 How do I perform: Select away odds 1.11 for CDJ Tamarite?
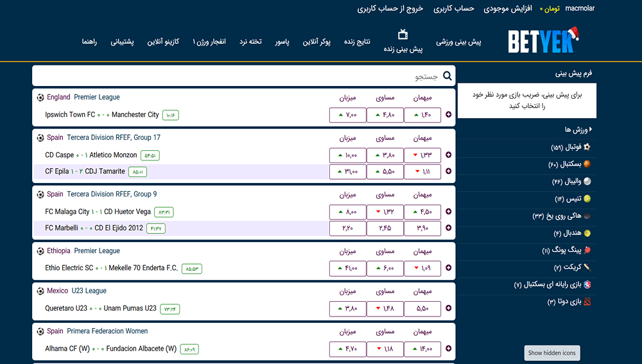coord(422,171)
